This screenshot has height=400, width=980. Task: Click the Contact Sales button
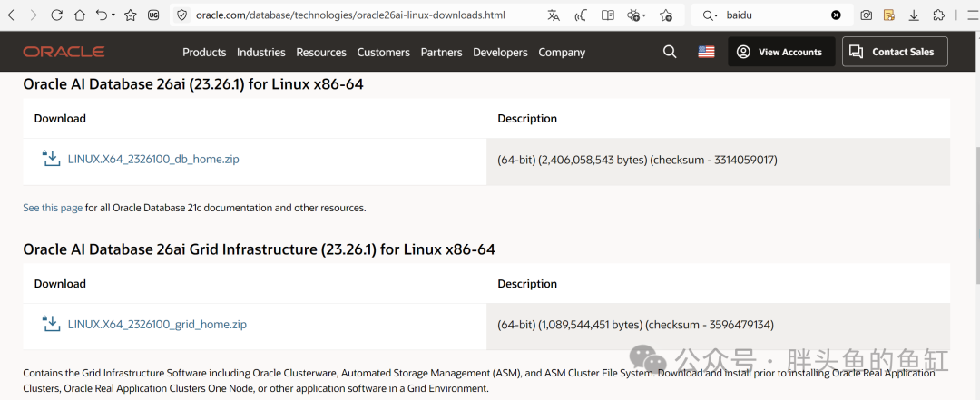pyautogui.click(x=895, y=52)
